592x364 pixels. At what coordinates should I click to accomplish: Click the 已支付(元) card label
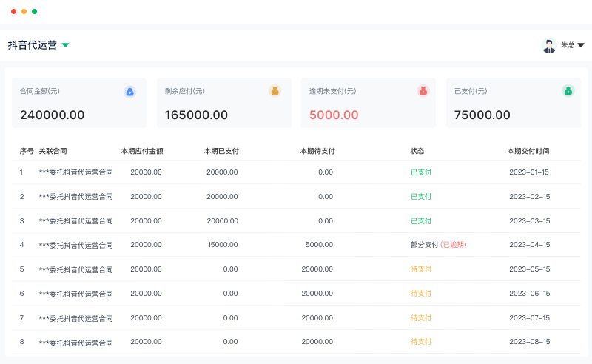tap(471, 91)
